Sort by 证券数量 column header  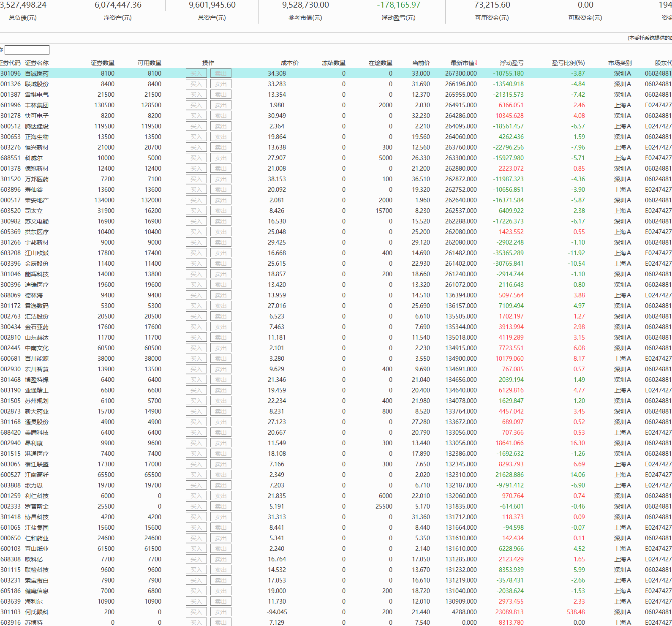point(103,63)
